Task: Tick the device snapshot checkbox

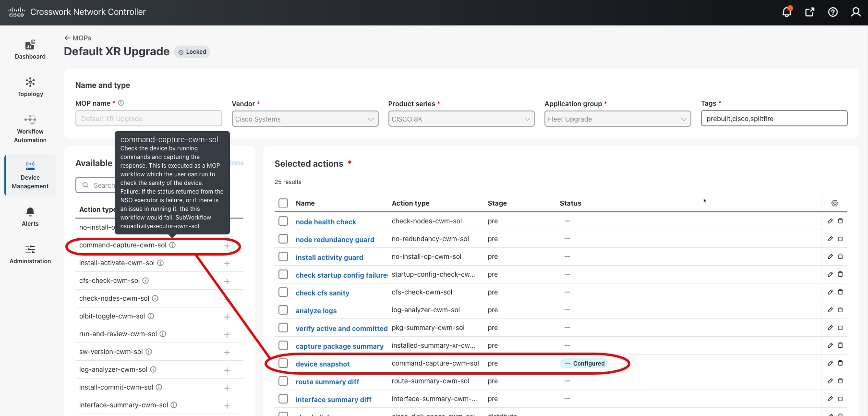Action: [283, 363]
